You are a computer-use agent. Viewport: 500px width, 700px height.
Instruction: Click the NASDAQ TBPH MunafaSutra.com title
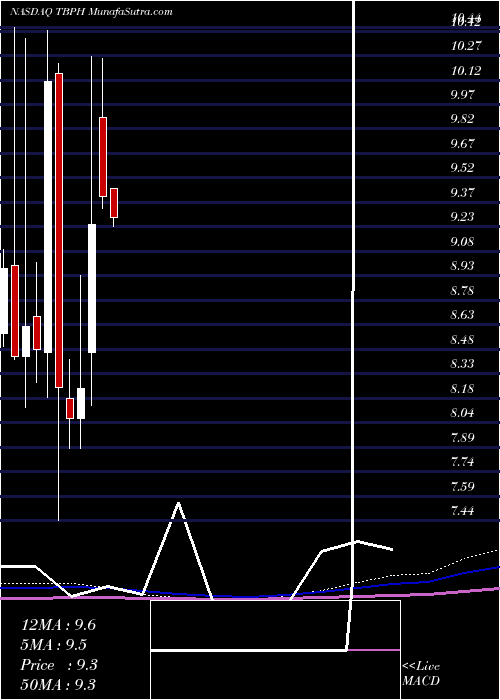[91, 12]
